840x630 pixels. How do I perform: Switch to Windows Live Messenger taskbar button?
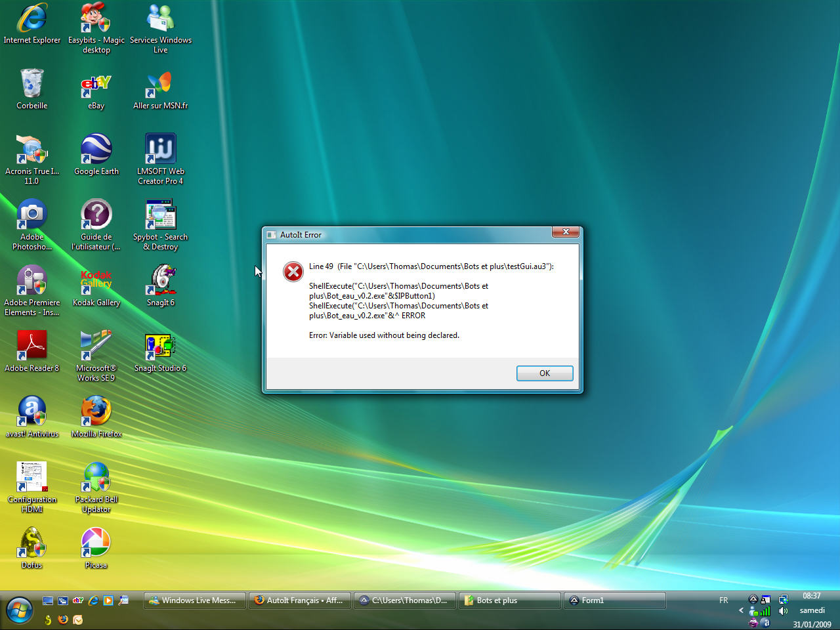click(x=194, y=600)
